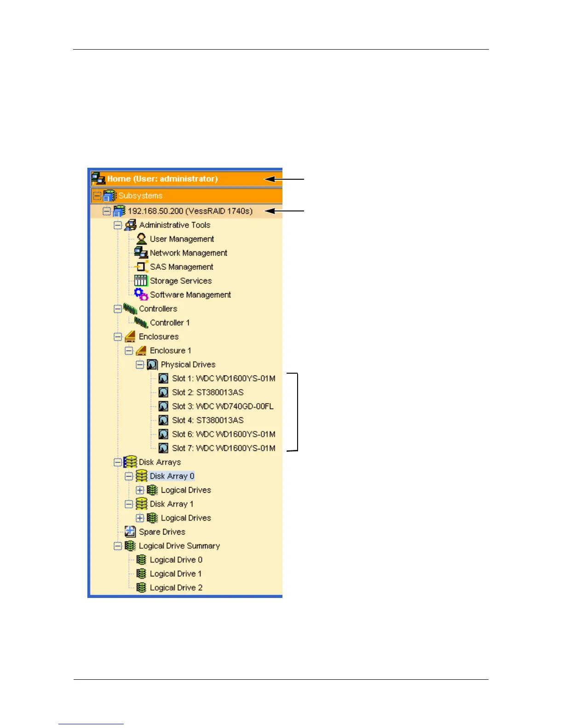Image resolution: width=563 pixels, height=728 pixels.
Task: Select Controller 1 label
Action: click(170, 323)
